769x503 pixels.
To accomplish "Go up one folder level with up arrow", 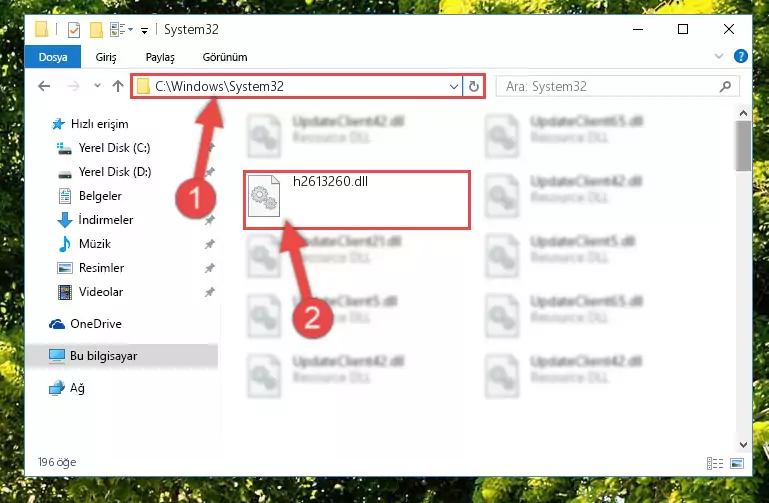I will click(118, 86).
